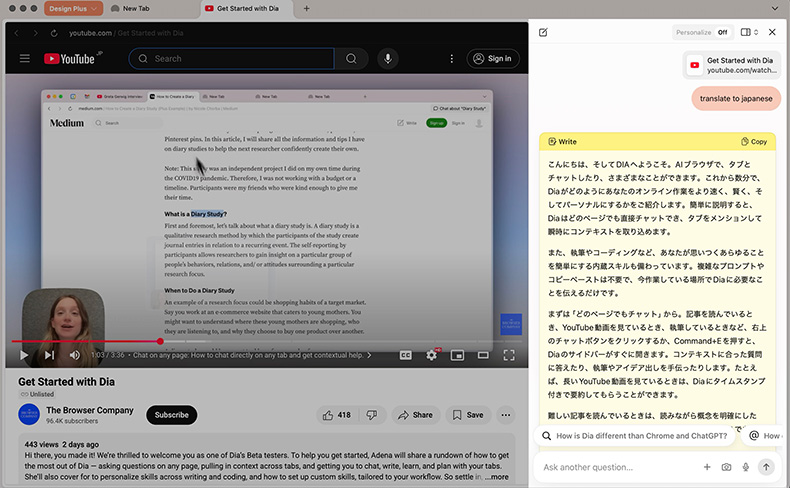Image resolution: width=790 pixels, height=488 pixels.
Task: Capture screenshot with camera icon in chat
Action: [726, 467]
